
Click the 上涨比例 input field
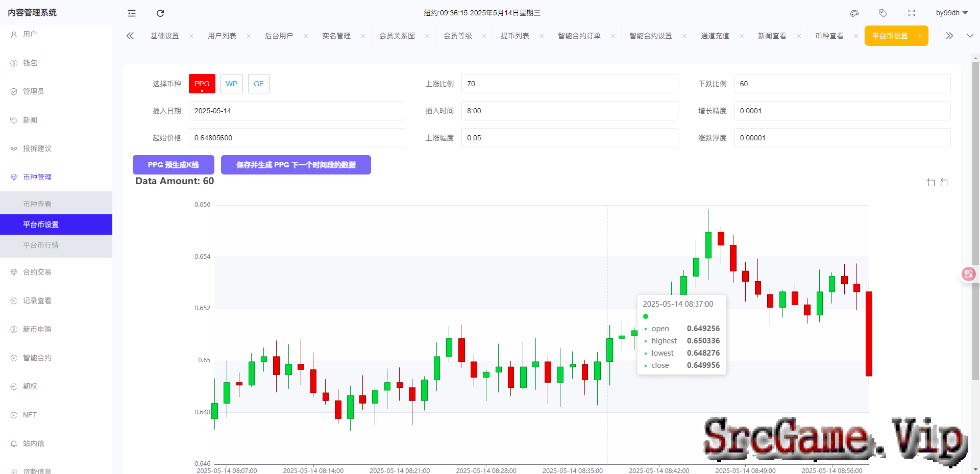(570, 84)
